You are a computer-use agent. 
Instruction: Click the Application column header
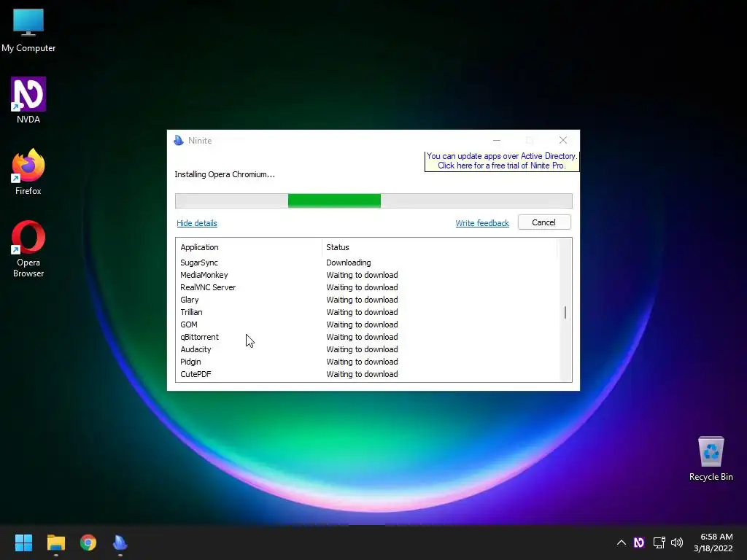click(249, 247)
